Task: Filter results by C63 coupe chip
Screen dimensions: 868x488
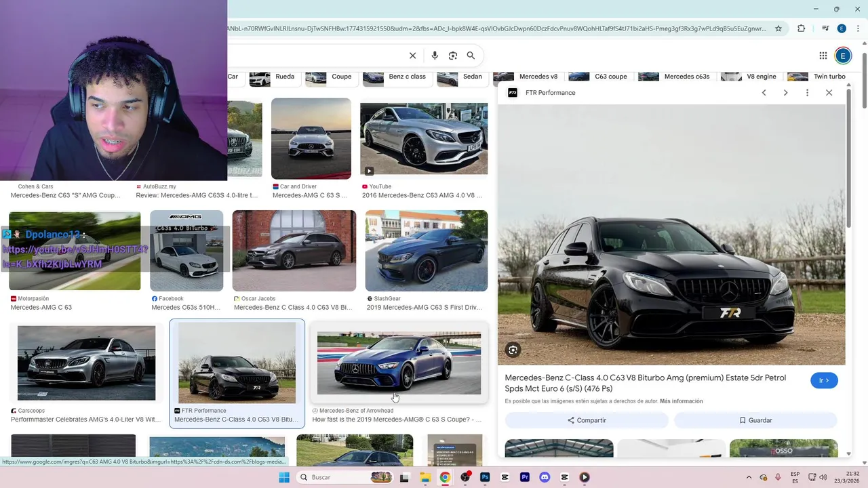Action: coord(599,77)
